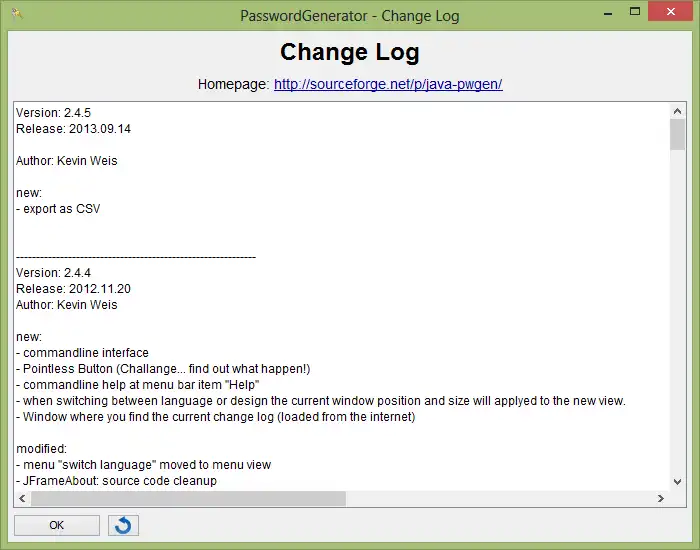Click the line '- commandline interface'
Image resolution: width=700 pixels, height=550 pixels.
83,353
